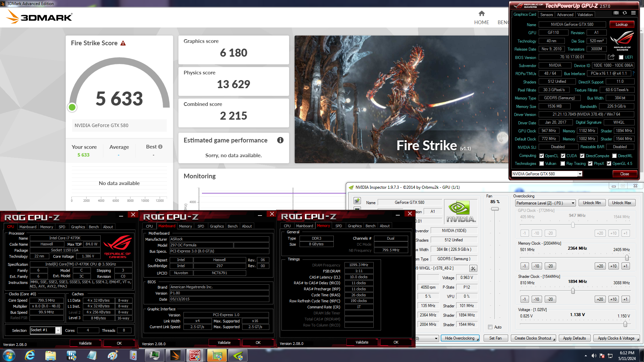Click the Fire Strike warning triangle icon

123,43
